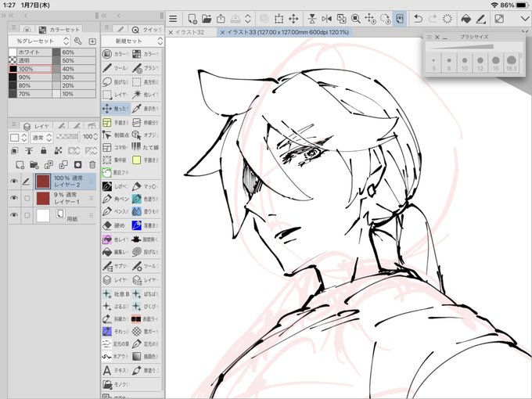The height and width of the screenshot is (399, 532).
Task: Open the レイヤー panel tab
Action: (x=37, y=126)
